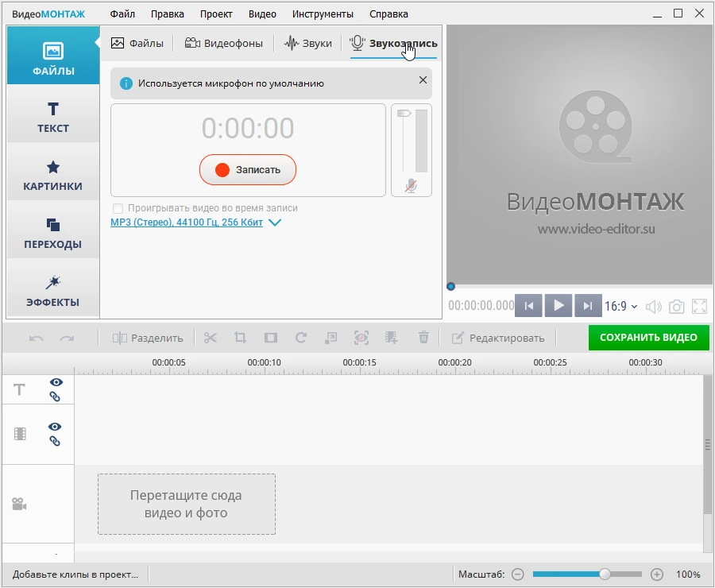This screenshot has height=588, width=715.
Task: Toggle overlay track visibility eye
Action: 55,427
